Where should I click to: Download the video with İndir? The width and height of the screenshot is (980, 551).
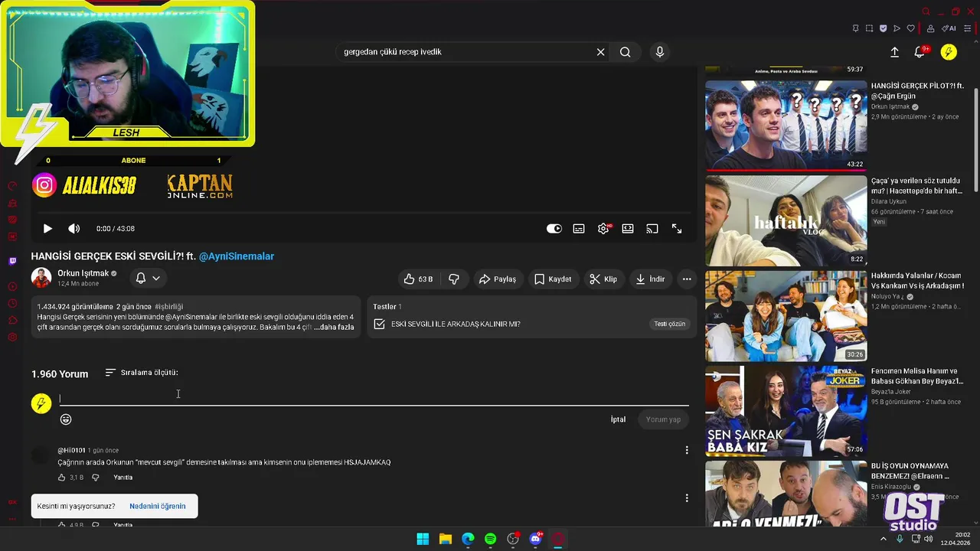point(650,279)
